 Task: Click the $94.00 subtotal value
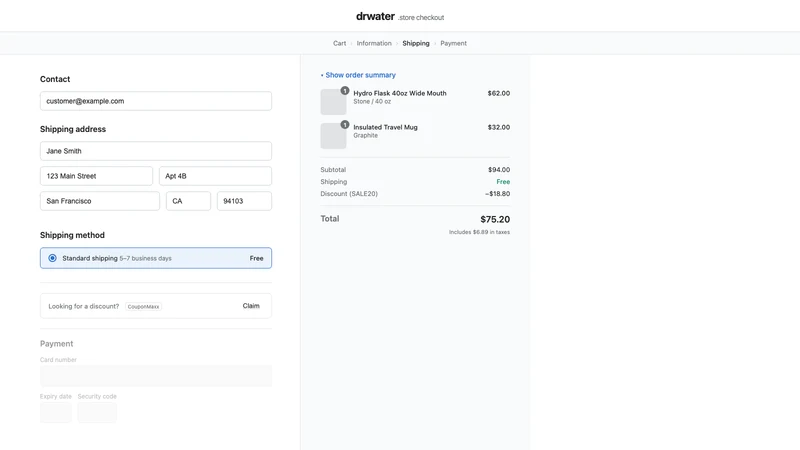(x=499, y=170)
